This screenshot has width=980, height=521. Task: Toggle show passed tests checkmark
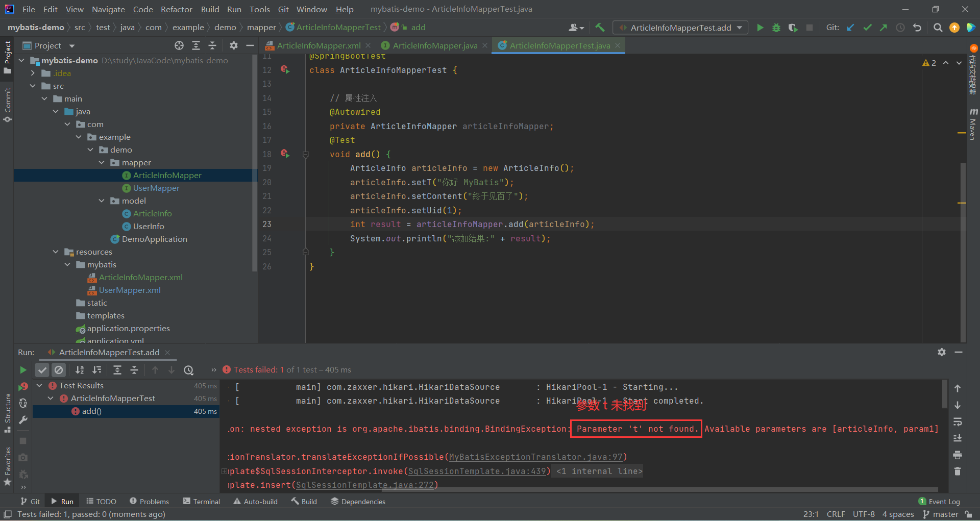coord(42,370)
